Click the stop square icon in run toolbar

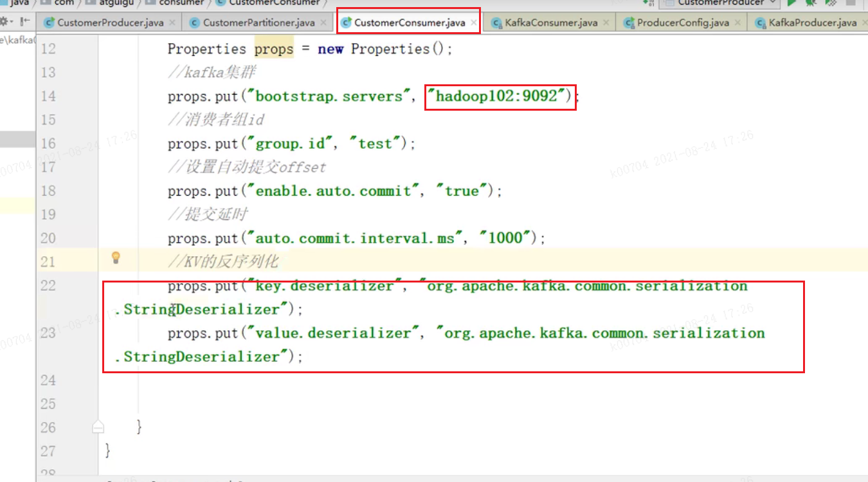pyautogui.click(x=851, y=3)
